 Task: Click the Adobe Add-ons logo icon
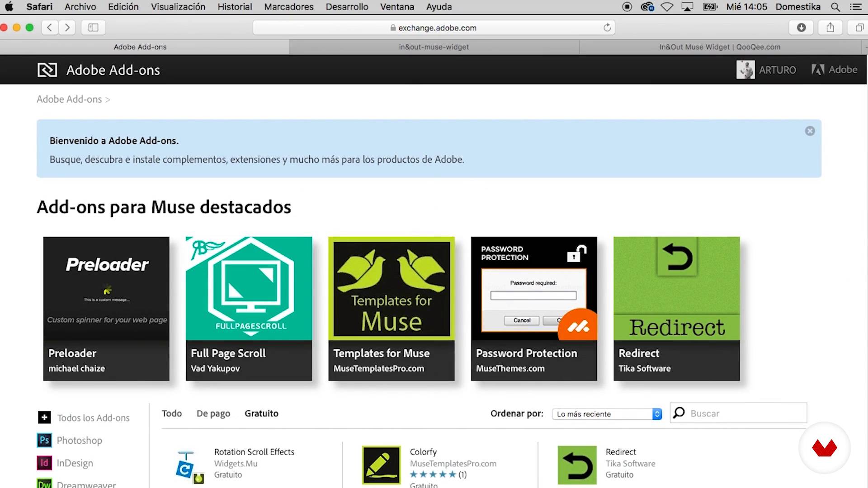point(47,70)
